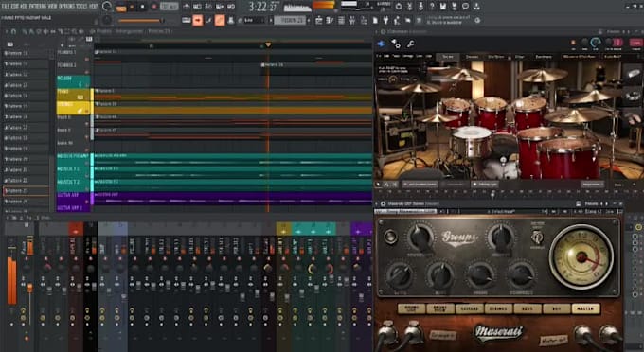
Task: Click the transport play button
Action: tap(132, 7)
